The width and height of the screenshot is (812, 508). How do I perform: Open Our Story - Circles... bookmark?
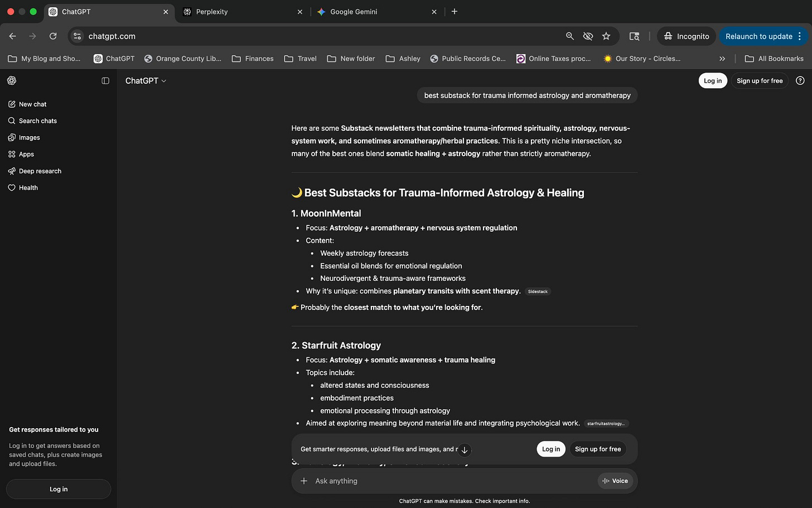(x=642, y=59)
